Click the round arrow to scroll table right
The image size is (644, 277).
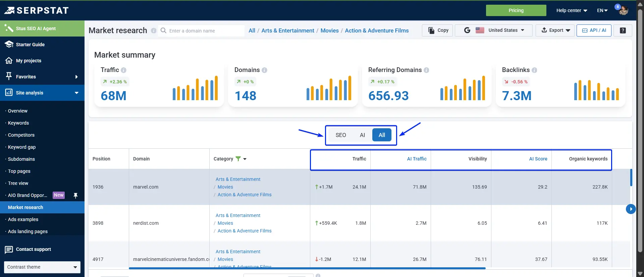point(631,209)
